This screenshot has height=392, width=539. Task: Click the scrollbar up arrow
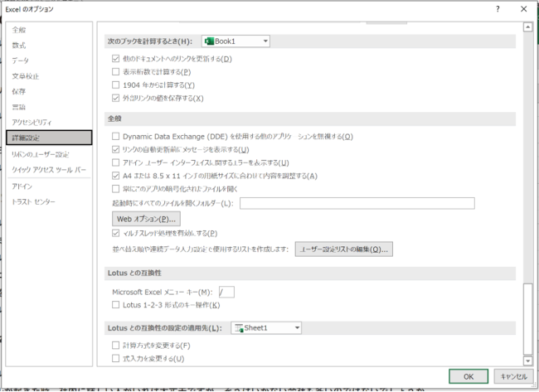click(x=527, y=27)
